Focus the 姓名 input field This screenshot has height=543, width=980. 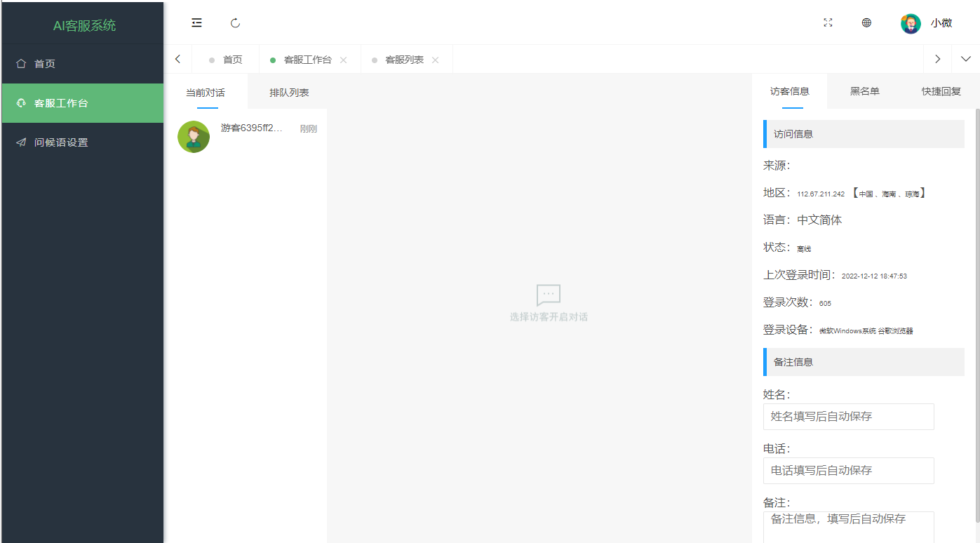pos(849,417)
